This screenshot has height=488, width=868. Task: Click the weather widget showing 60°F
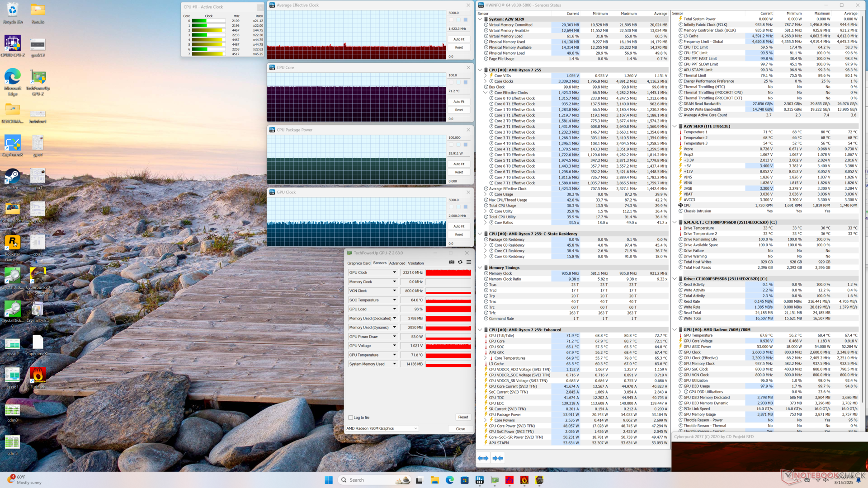coord(24,479)
